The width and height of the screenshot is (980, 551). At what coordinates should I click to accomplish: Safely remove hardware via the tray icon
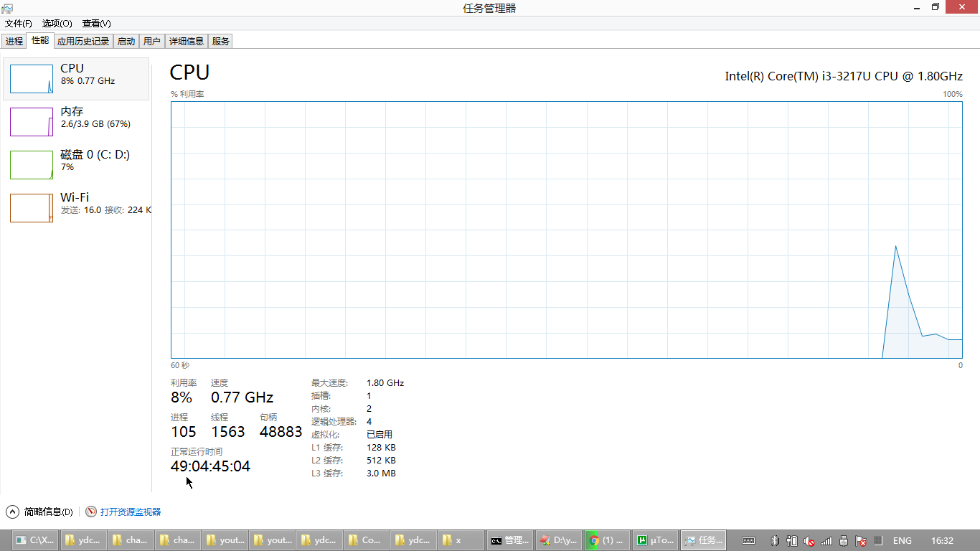pos(842,540)
